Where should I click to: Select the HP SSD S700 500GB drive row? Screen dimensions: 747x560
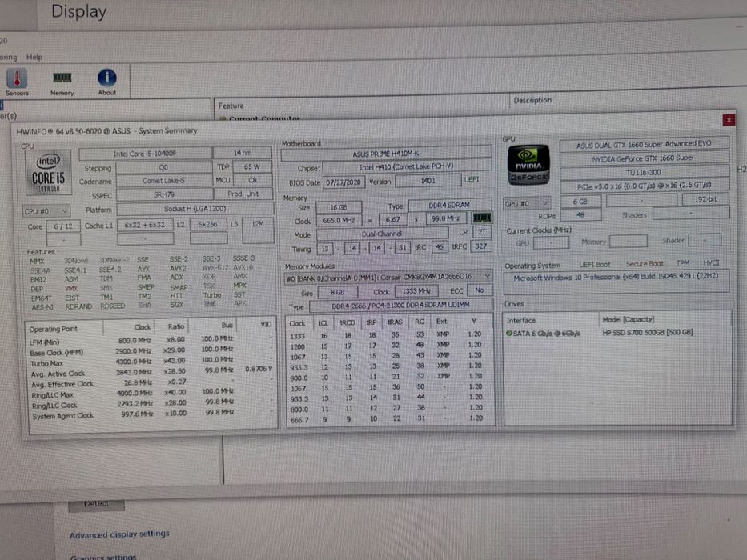tap(618, 333)
